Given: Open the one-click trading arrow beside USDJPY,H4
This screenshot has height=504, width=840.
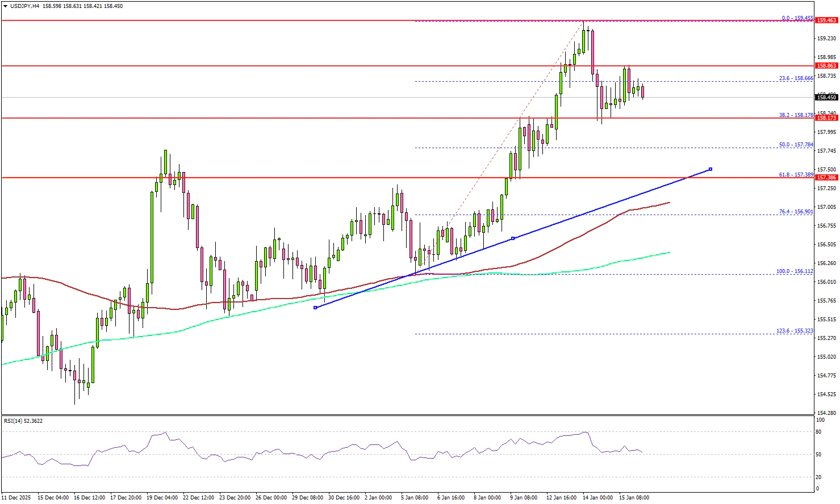Looking at the screenshot, I should [5, 6].
